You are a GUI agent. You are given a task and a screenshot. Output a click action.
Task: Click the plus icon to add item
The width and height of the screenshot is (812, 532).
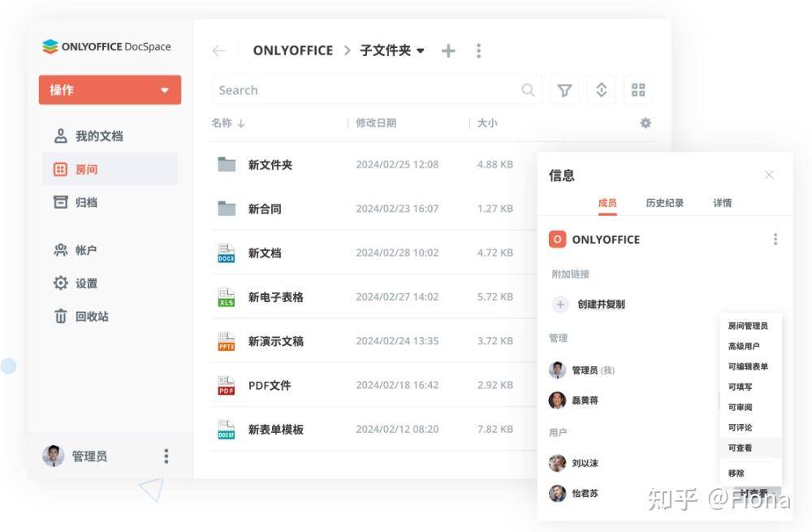click(x=448, y=51)
